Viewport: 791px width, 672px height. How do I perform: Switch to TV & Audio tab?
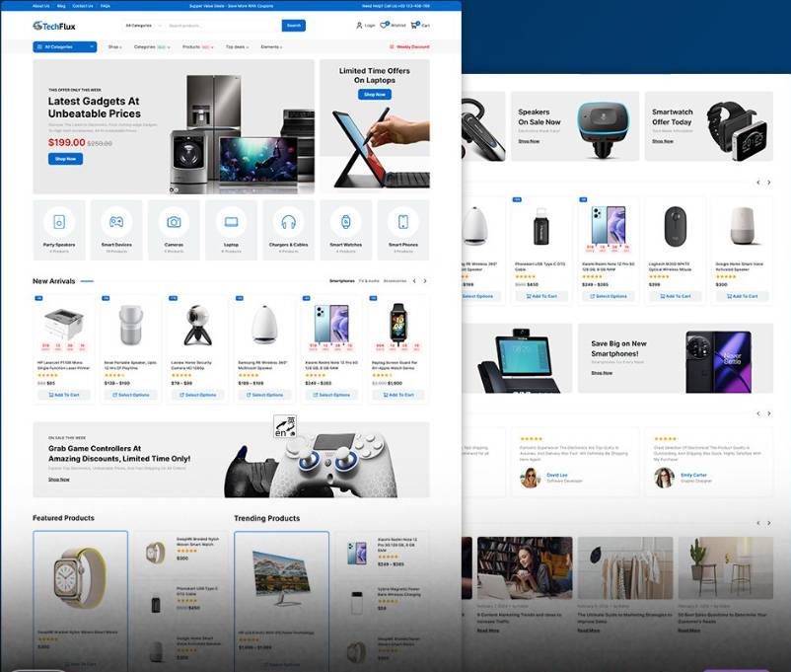coord(369,280)
